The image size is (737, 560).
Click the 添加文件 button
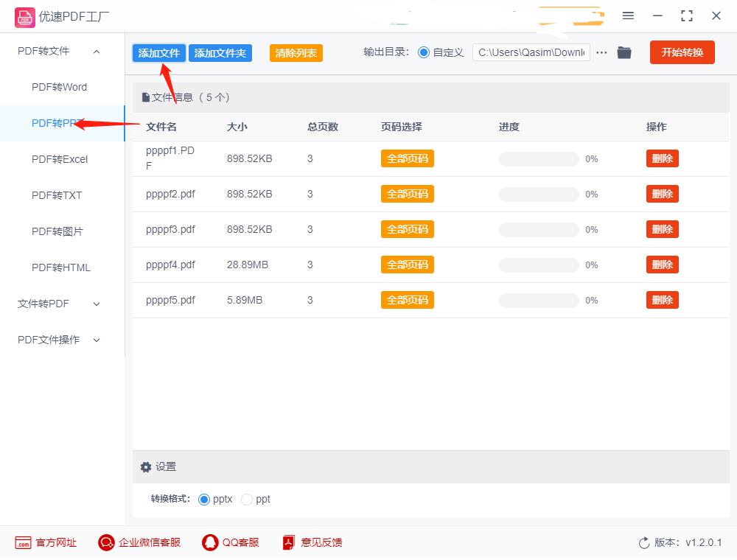(x=158, y=53)
